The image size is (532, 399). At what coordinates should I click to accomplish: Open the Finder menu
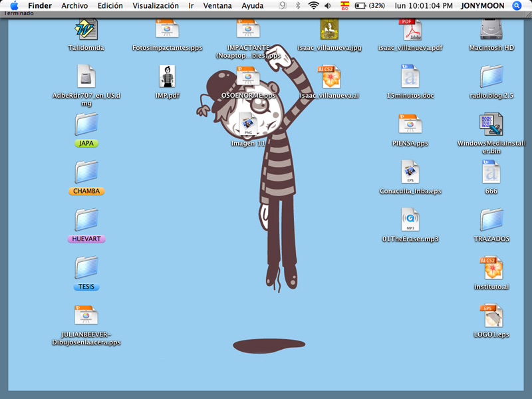[x=40, y=6]
